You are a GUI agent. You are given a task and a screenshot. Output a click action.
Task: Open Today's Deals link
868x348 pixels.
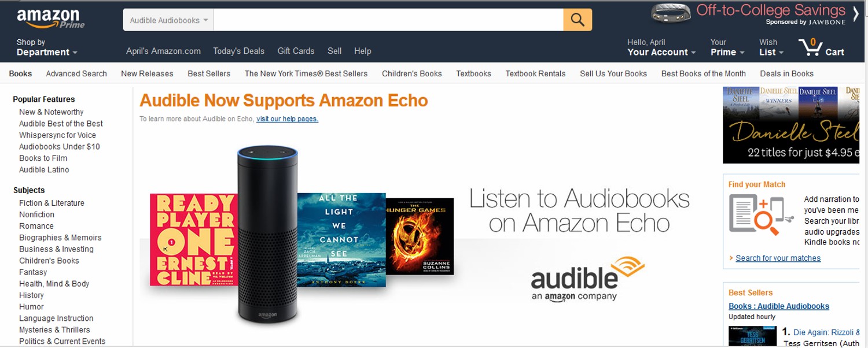tap(238, 51)
